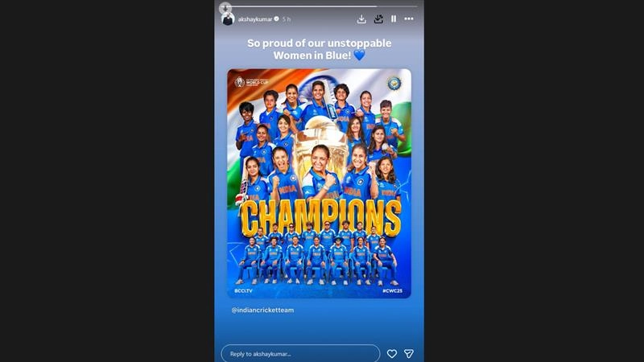This screenshot has width=644, height=362.
Task: Click the So proud of our unstoppable caption
Action: 319,49
